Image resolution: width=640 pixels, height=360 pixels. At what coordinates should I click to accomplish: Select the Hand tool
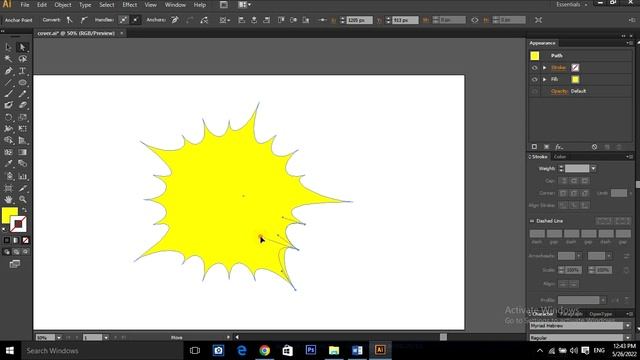(x=8, y=200)
